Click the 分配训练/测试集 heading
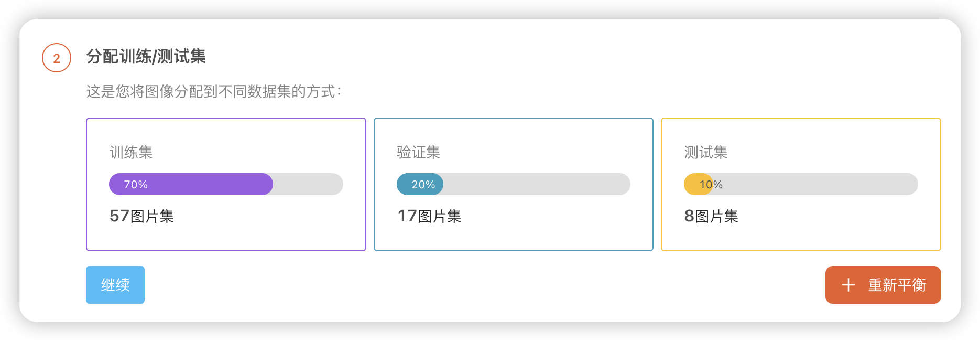Image resolution: width=980 pixels, height=341 pixels. pyautogui.click(x=146, y=57)
